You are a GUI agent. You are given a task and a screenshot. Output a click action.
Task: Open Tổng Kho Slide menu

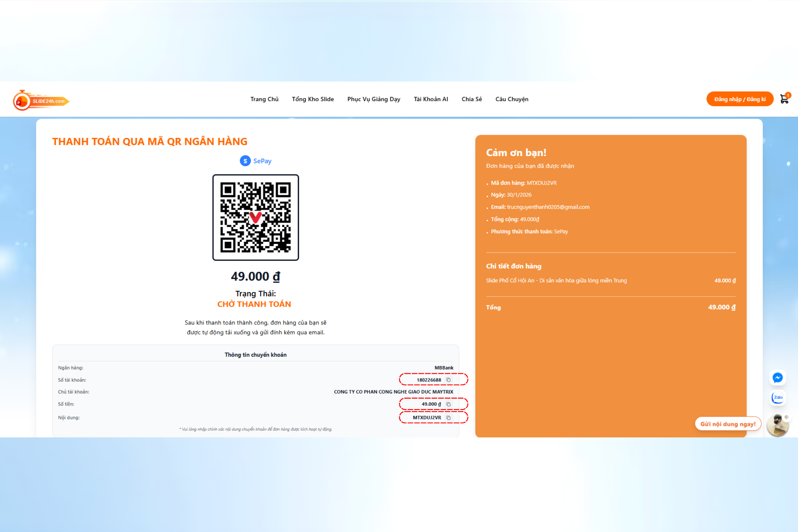[x=313, y=99]
